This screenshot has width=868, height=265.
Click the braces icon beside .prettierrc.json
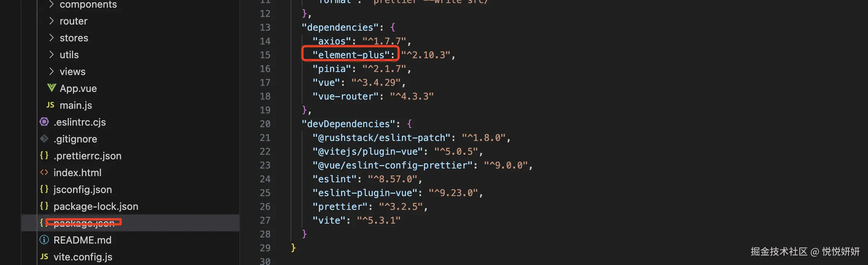tap(44, 155)
